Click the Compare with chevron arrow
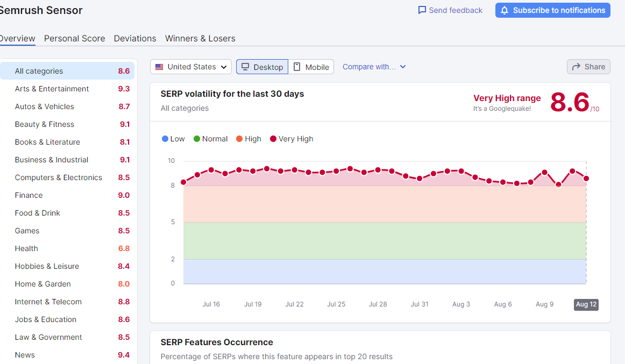This screenshot has width=625, height=364. 402,67
